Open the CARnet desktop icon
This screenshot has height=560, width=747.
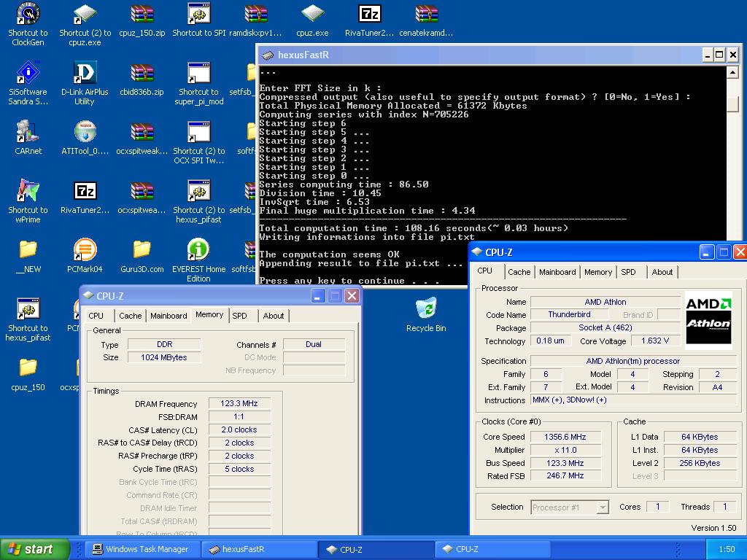(28, 131)
